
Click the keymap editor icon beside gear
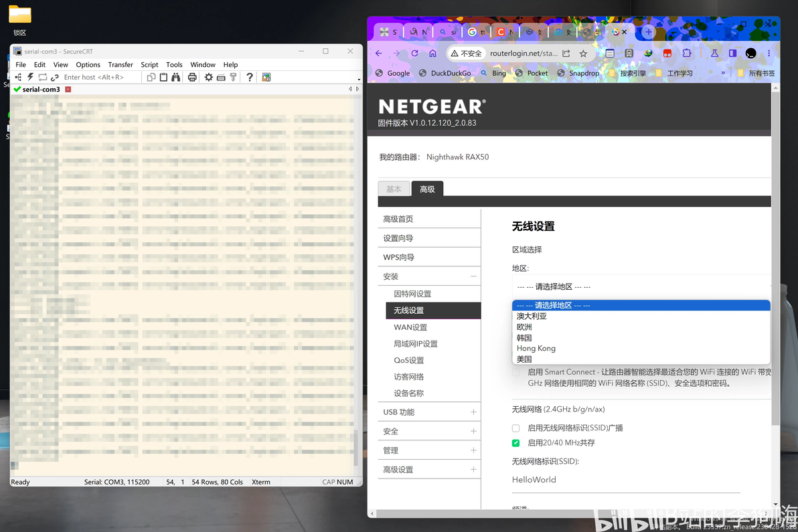point(221,78)
